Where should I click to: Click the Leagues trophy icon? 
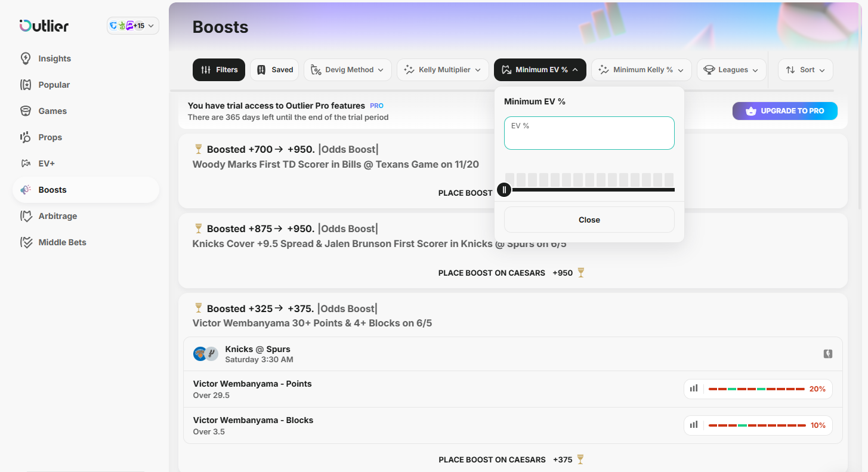709,70
